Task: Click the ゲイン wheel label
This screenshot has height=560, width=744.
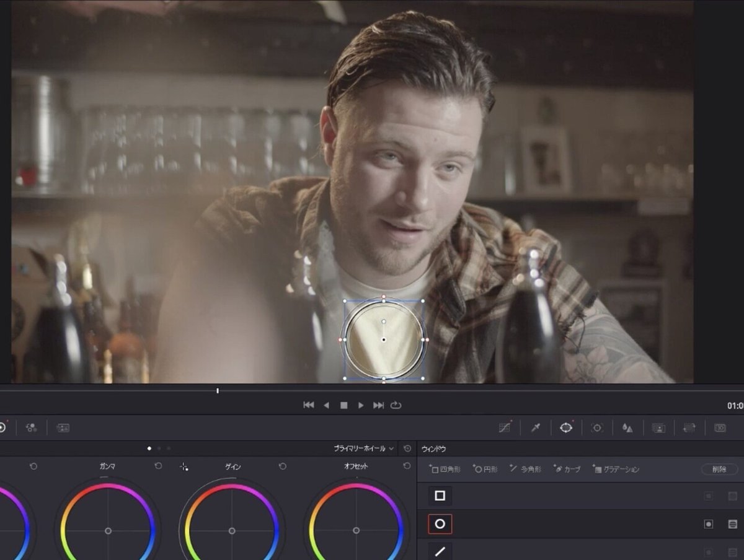Action: (232, 466)
